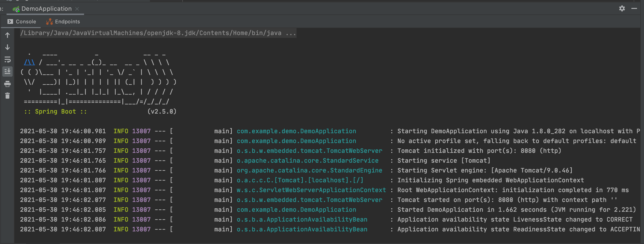
Task: Click the StandardEngine logger name
Action: 309,170
